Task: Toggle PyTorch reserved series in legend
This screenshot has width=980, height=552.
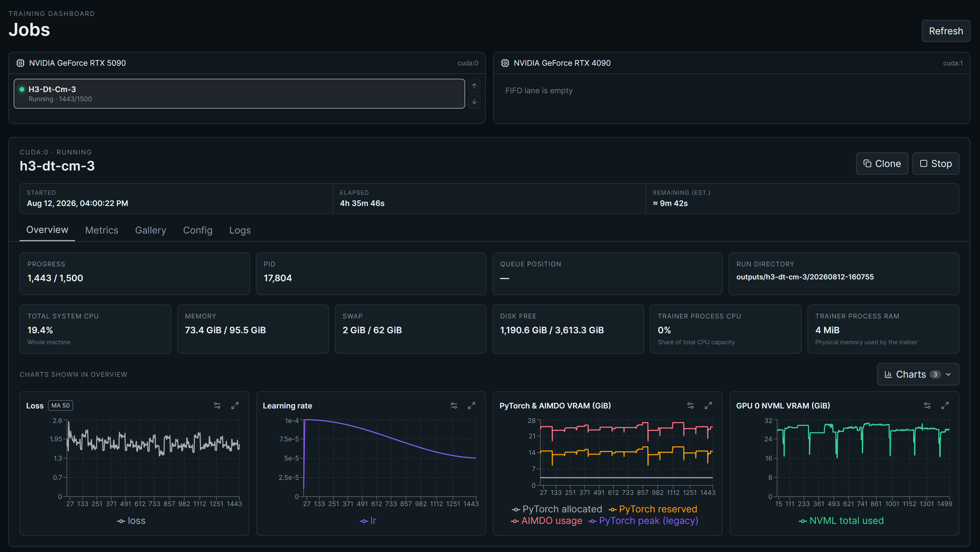Action: tap(653, 509)
